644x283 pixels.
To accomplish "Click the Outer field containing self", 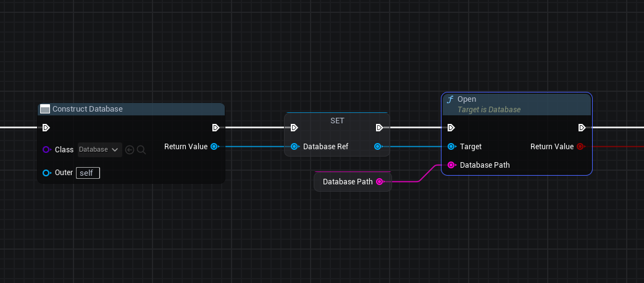I will click(88, 173).
